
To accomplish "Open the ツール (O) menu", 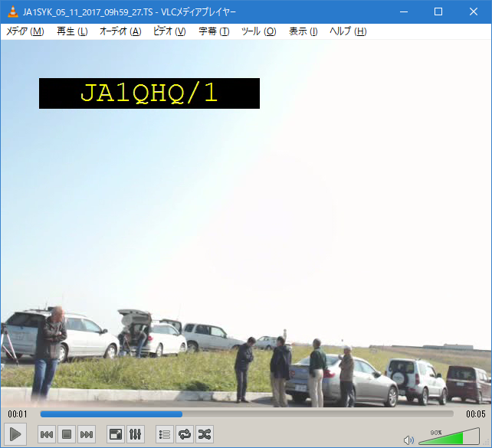I will [x=259, y=31].
